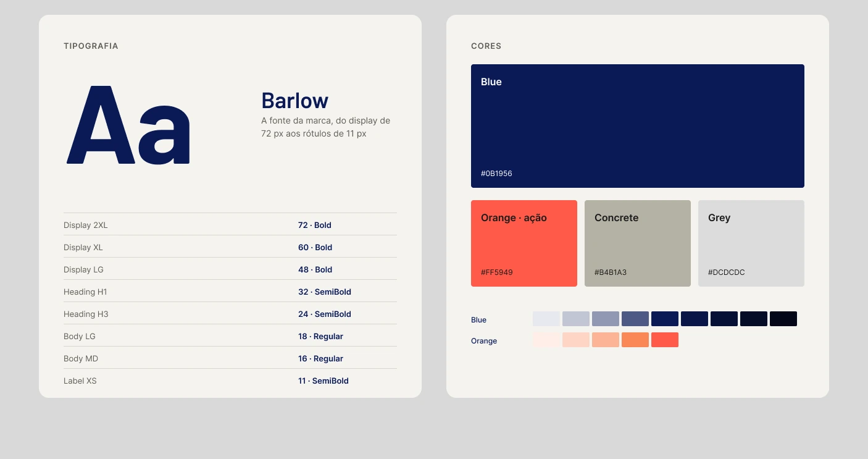Select the Body MD row label
The image size is (868, 459).
pos(81,359)
